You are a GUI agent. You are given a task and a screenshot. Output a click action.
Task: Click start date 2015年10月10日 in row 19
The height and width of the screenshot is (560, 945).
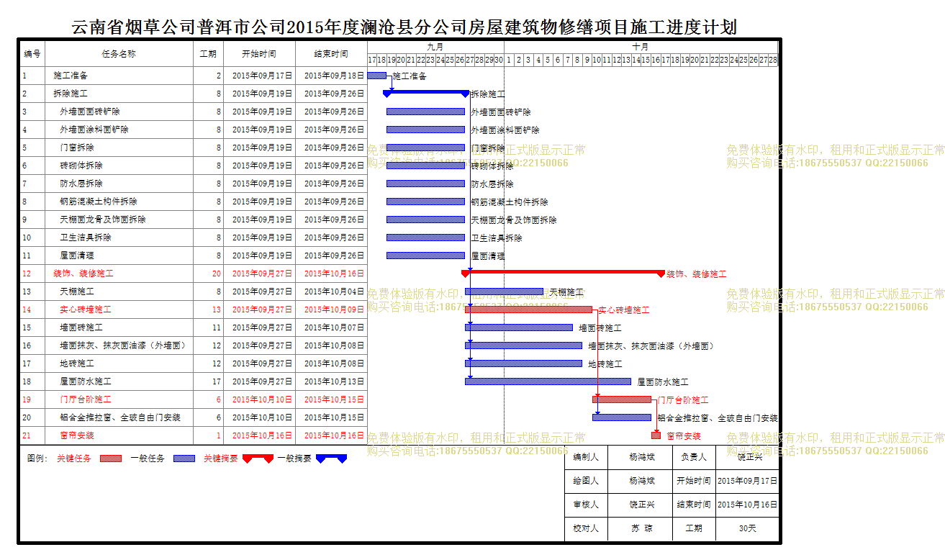coord(262,399)
